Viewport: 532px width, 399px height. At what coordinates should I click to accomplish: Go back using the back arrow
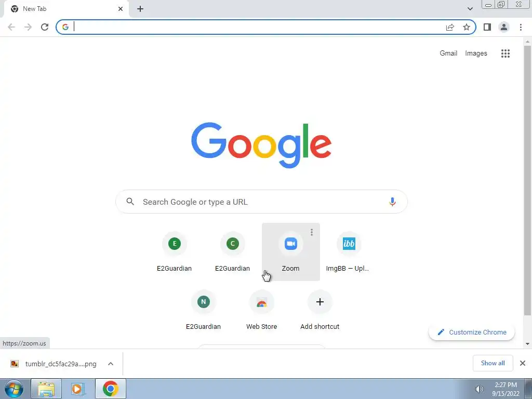pos(11,27)
